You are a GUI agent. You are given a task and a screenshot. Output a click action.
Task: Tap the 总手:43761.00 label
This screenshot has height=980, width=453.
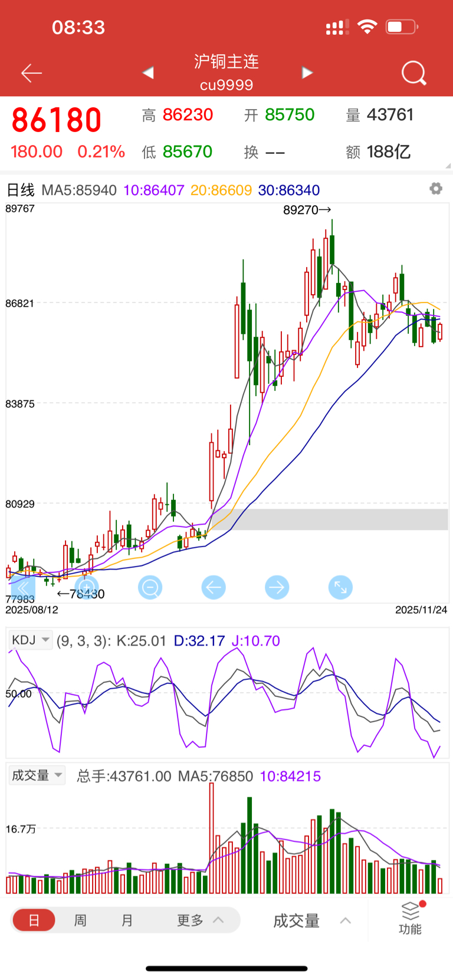tap(124, 776)
